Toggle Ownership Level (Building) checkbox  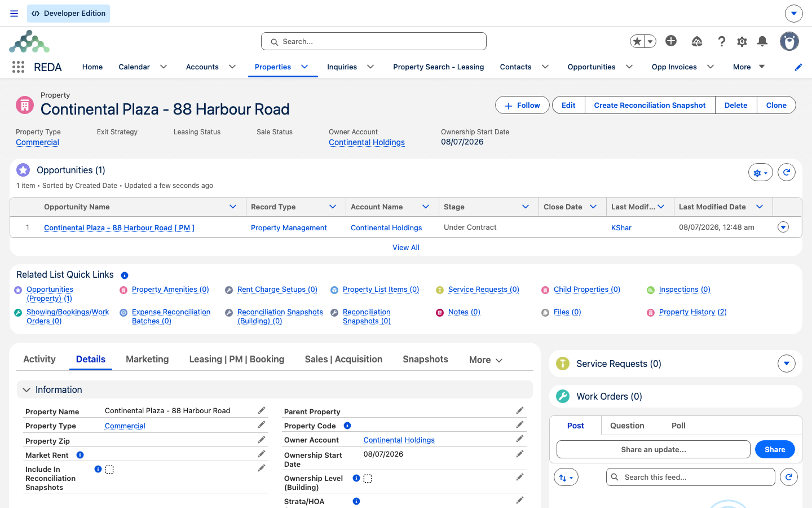point(368,479)
